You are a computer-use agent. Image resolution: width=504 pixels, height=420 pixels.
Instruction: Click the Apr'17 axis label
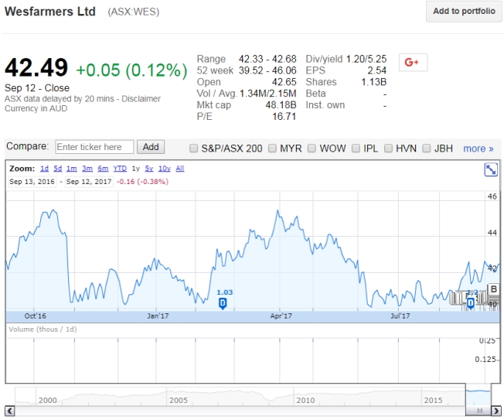point(281,316)
